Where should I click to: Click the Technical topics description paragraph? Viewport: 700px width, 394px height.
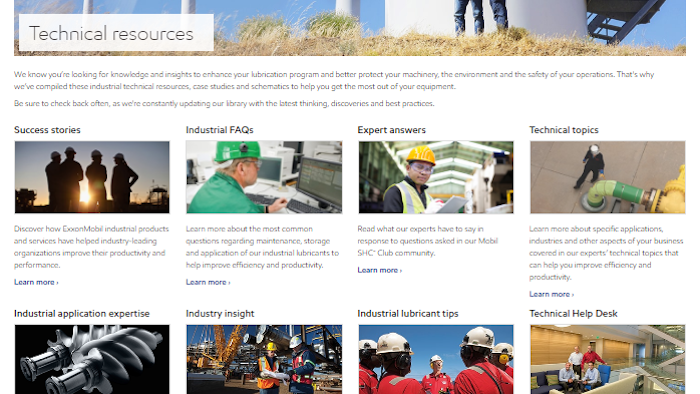(606, 253)
